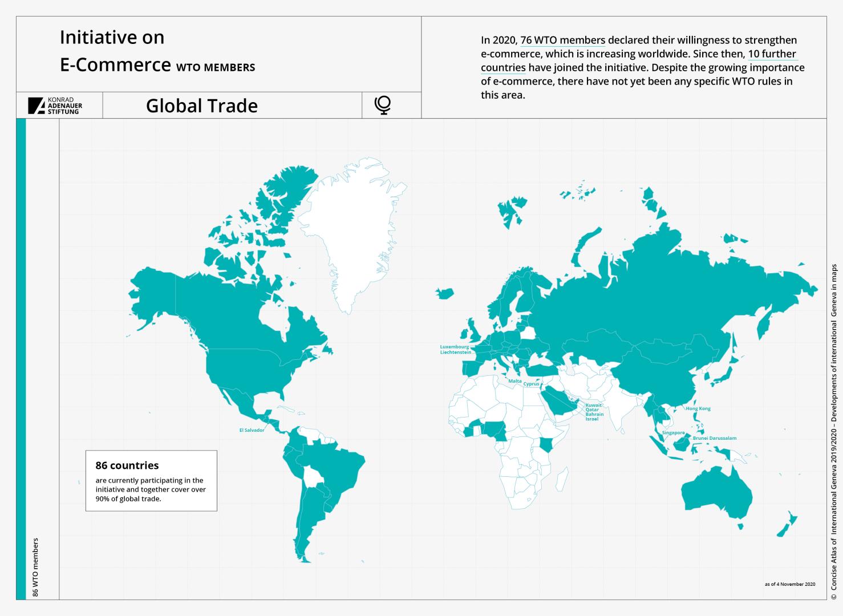
Task: Click the Kuwait label on the map
Action: pyautogui.click(x=593, y=405)
